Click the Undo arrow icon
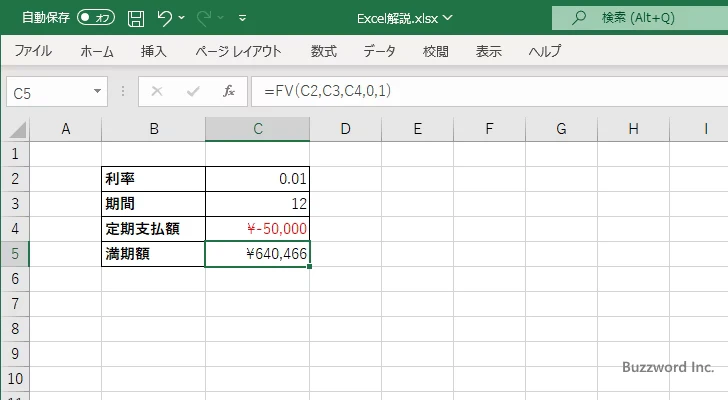 click(x=164, y=18)
